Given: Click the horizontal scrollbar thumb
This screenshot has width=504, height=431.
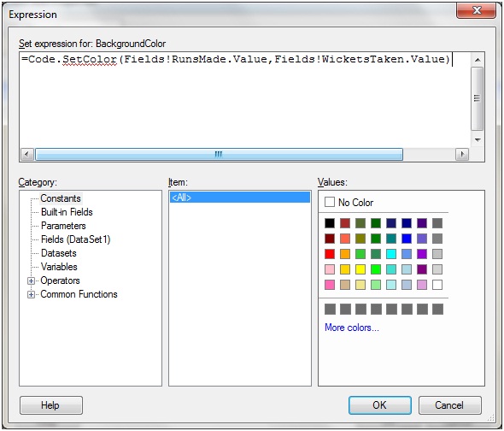Looking at the screenshot, I should coord(219,154).
